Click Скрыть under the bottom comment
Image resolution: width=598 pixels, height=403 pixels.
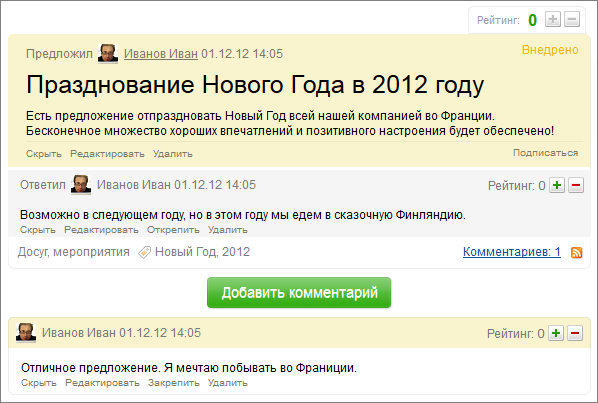click(x=39, y=383)
